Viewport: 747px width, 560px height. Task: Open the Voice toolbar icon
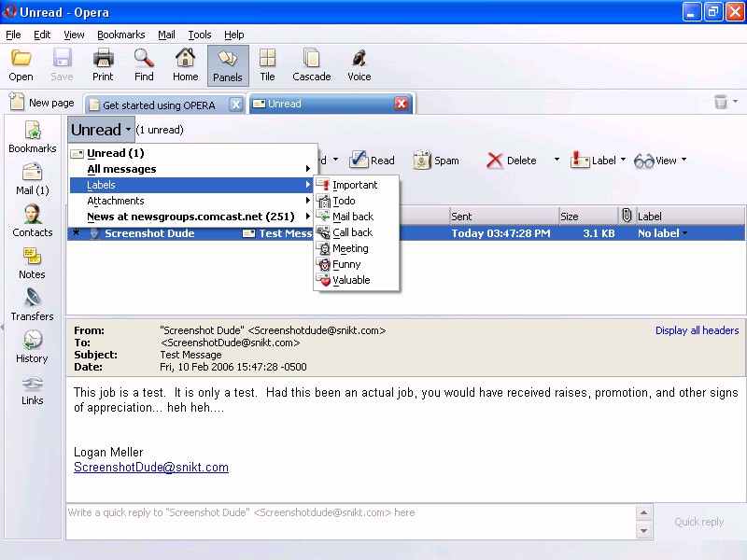coord(359,65)
